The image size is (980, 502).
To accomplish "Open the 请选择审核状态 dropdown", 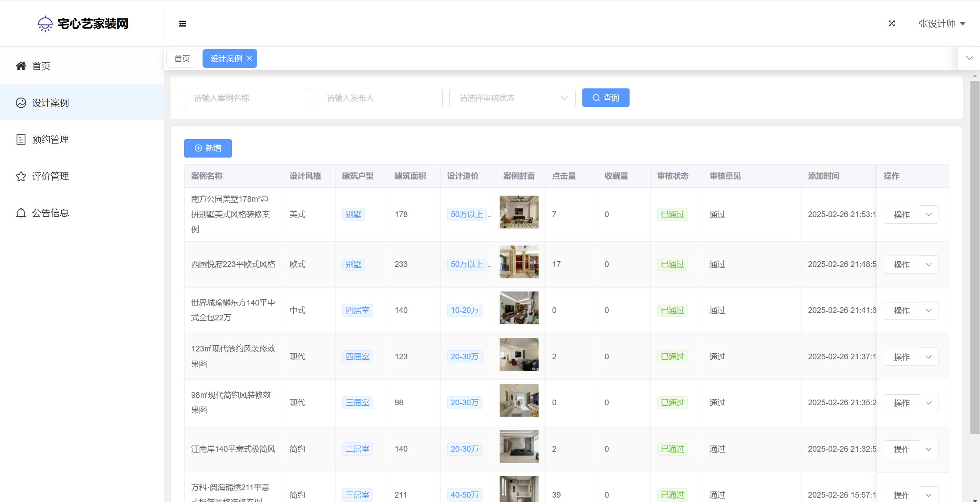I will 512,98.
